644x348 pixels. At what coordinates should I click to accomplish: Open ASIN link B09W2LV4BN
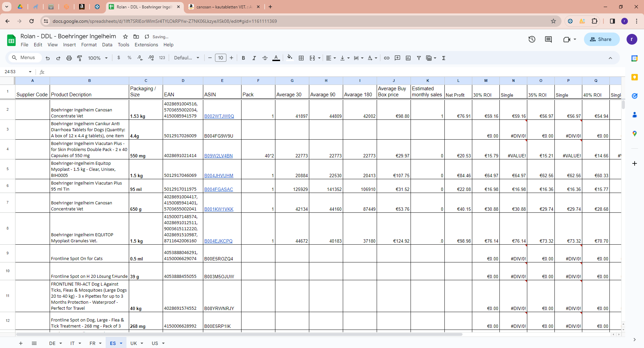tap(218, 156)
